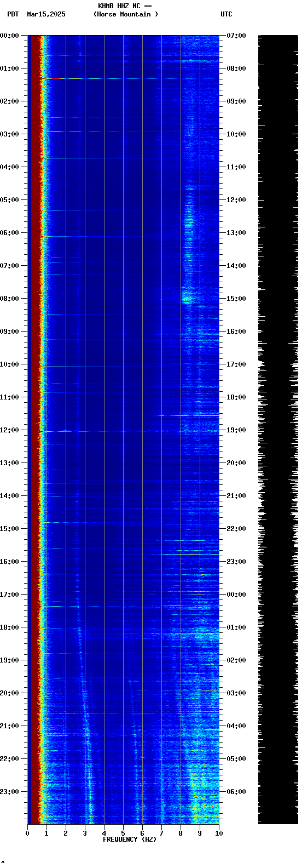Image resolution: width=302 pixels, height=868 pixels.
Task: Select the frequency tick label '3'
Action: click(85, 833)
